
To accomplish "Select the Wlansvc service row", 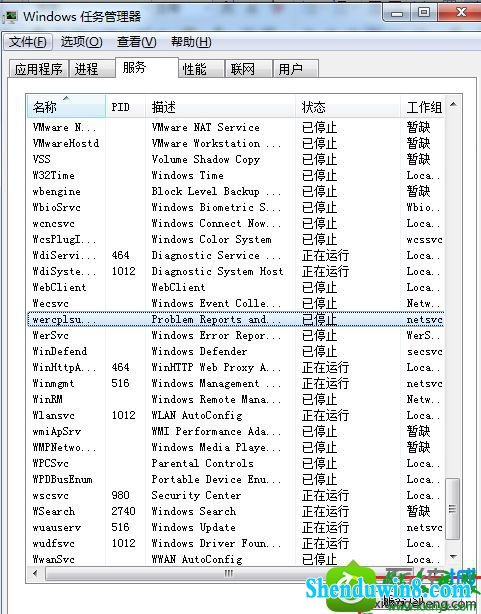I will pyautogui.click(x=236, y=415).
